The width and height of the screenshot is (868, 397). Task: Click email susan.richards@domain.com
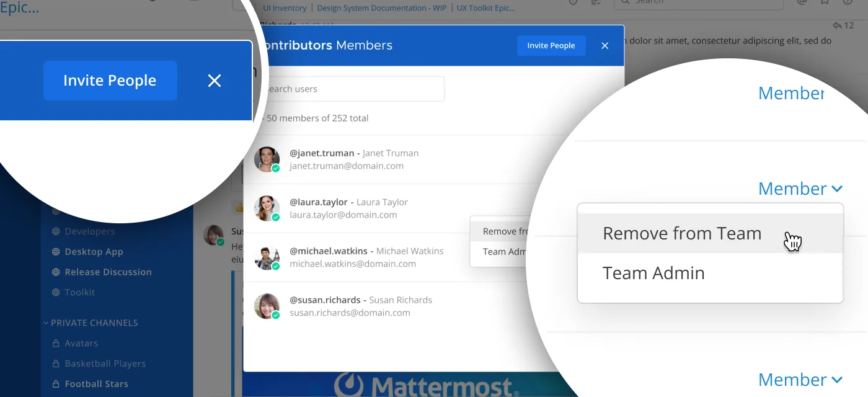(350, 313)
